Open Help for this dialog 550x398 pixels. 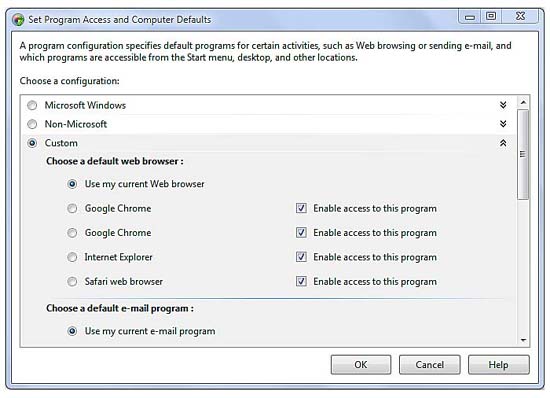[498, 365]
